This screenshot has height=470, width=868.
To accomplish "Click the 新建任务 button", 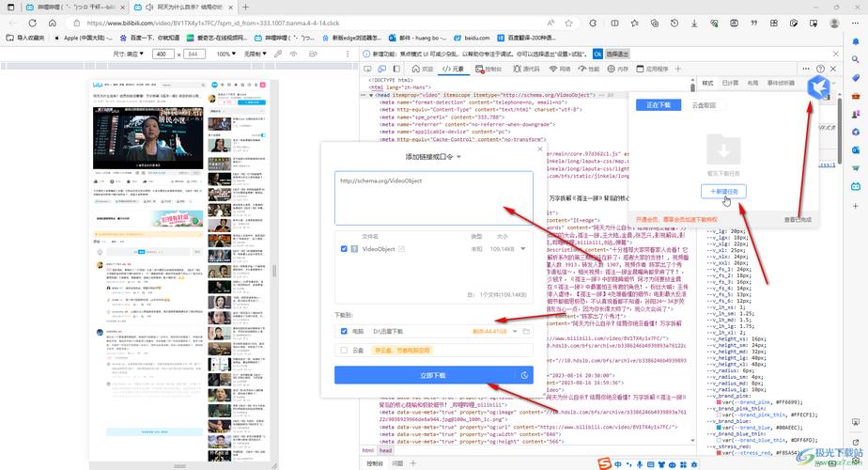I will (724, 191).
